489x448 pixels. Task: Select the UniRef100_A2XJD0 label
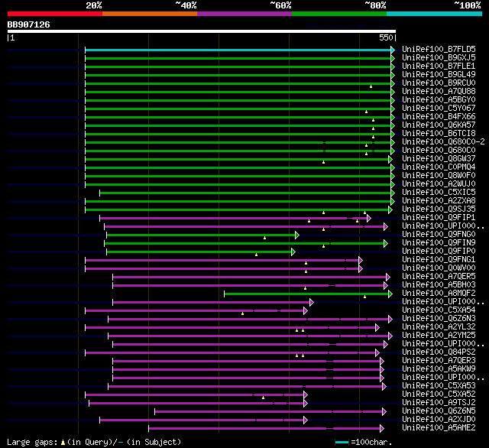tap(439, 420)
